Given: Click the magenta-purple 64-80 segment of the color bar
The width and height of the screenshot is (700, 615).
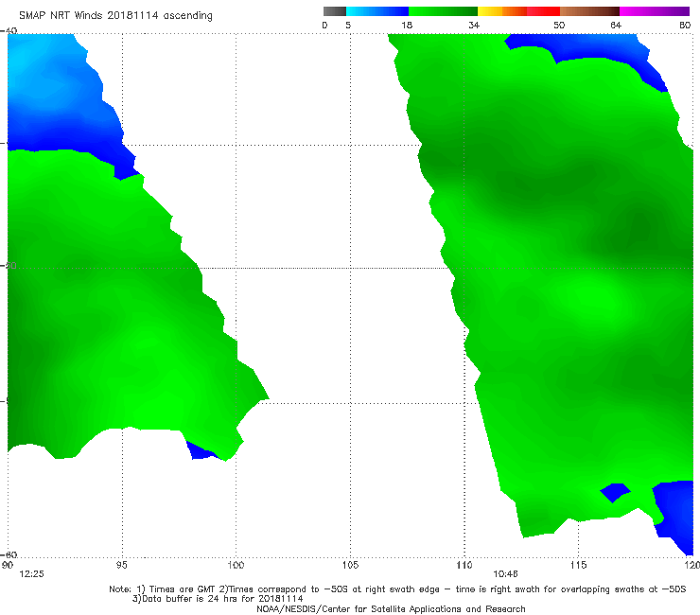Looking at the screenshot, I should pyautogui.click(x=655, y=11).
